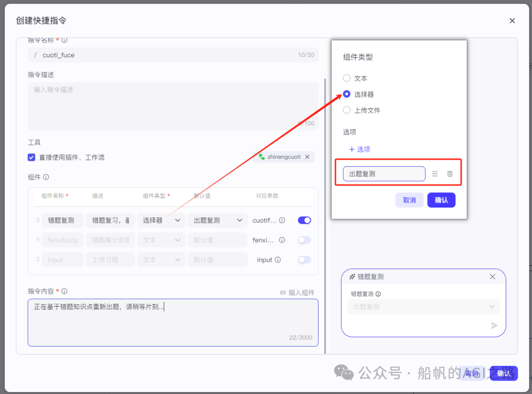
Task: Enable the fenxi... component switch
Action: pyautogui.click(x=304, y=240)
